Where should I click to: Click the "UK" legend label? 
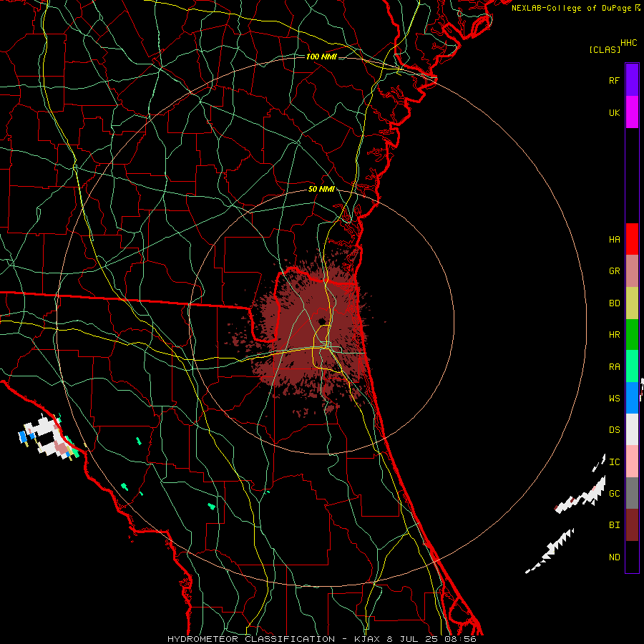(x=615, y=112)
